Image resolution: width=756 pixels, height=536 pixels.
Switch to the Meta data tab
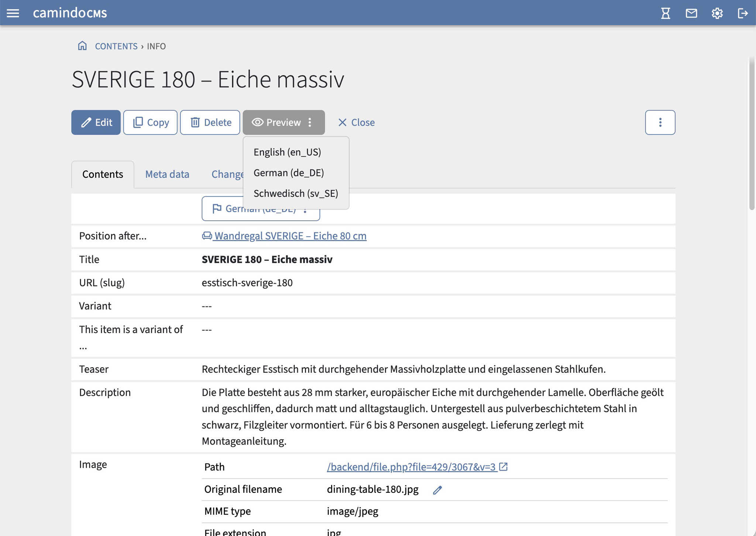[167, 174]
